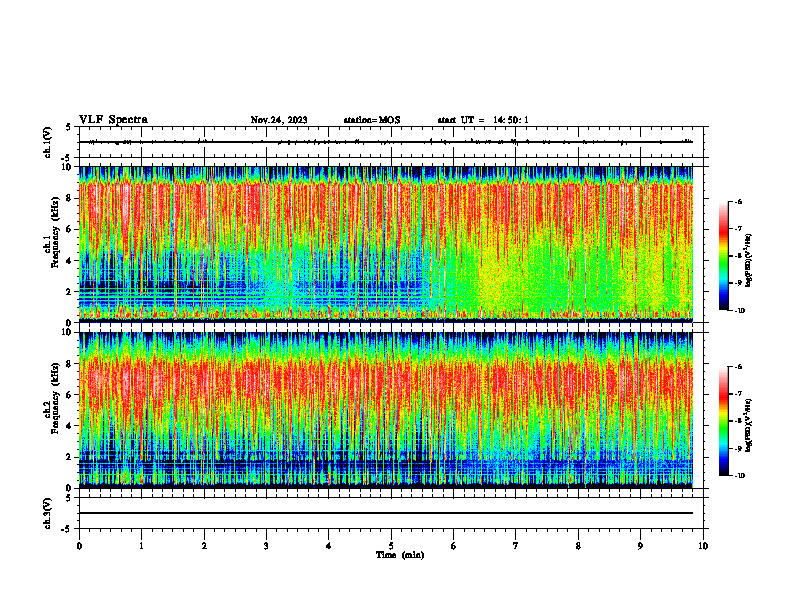Click the "6" kHz tick on ch.2 spectrogram

(70, 395)
